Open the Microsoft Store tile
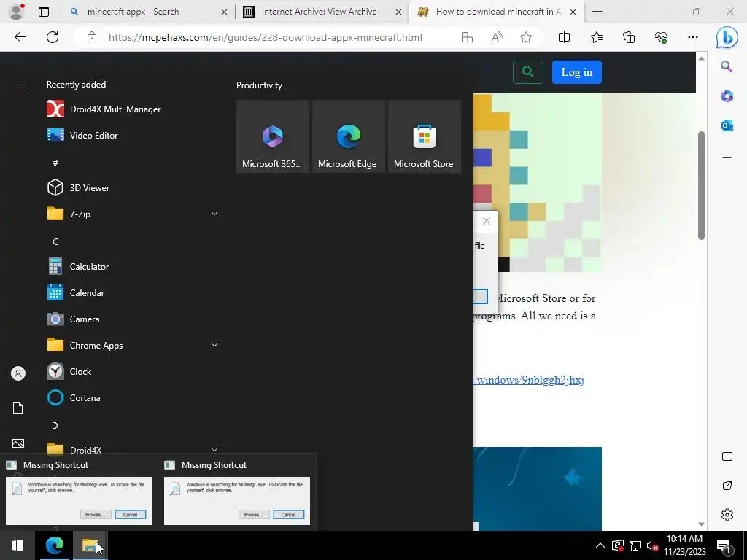 tap(425, 136)
